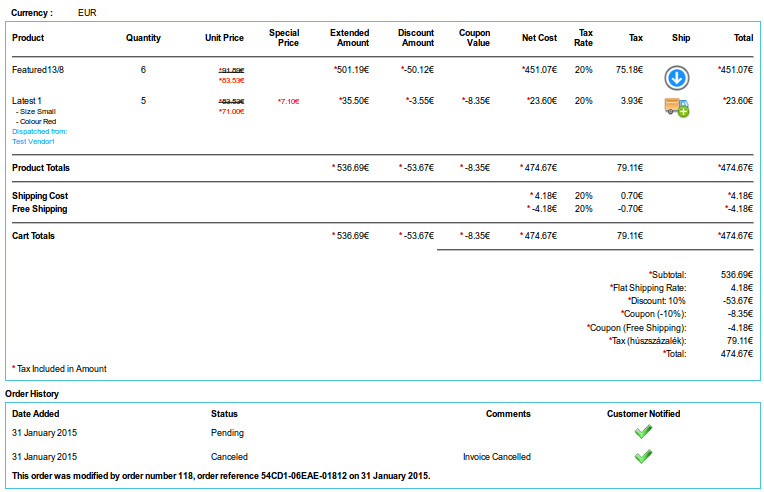764x492 pixels.
Task: Click the Unit Price column header
Action: [224, 38]
